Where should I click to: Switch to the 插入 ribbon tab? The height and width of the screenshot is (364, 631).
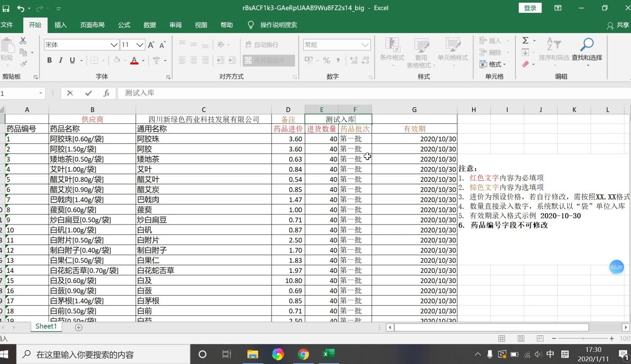click(x=61, y=25)
